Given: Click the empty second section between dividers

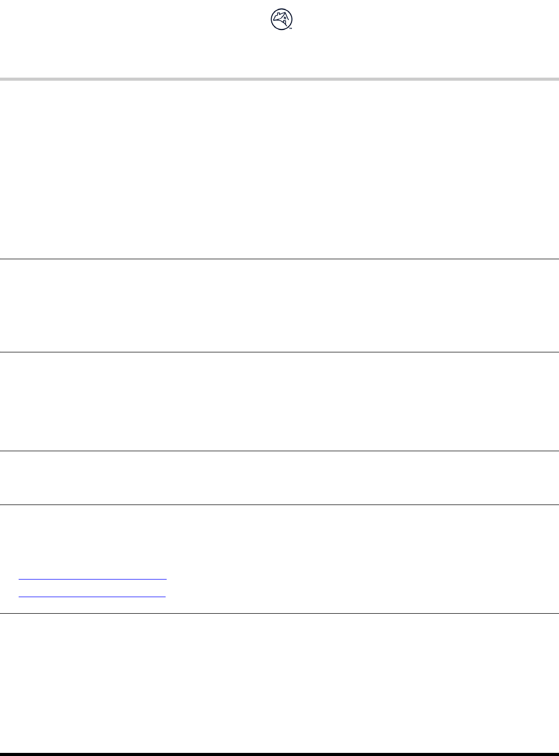Looking at the screenshot, I should (279, 305).
